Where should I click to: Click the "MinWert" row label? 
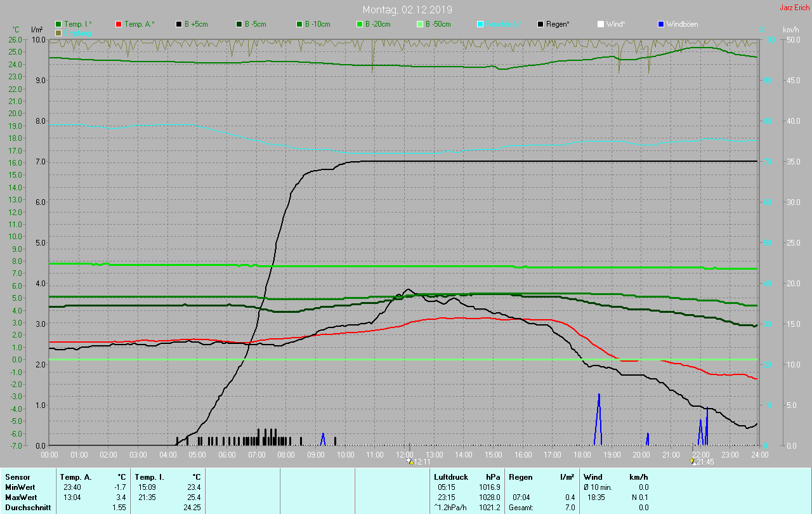click(x=20, y=487)
